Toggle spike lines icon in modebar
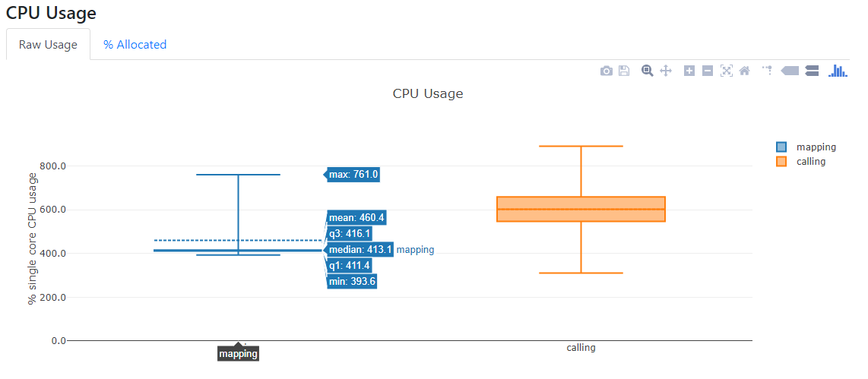 point(768,71)
